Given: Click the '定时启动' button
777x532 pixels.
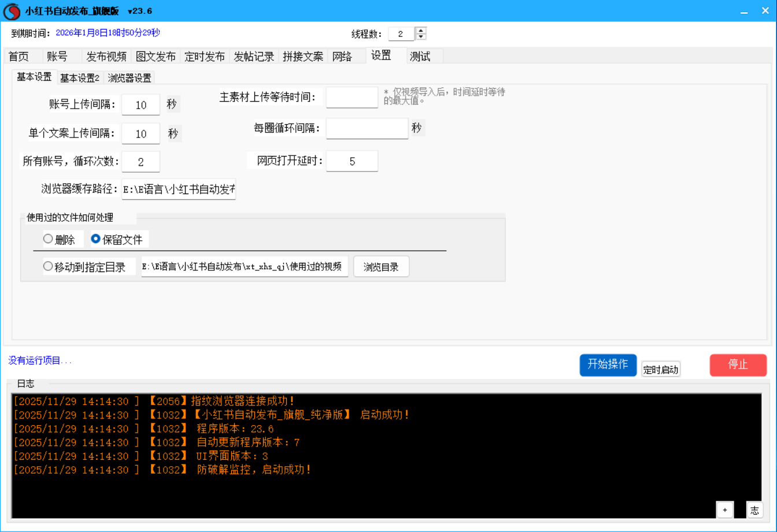Looking at the screenshot, I should (x=661, y=370).
